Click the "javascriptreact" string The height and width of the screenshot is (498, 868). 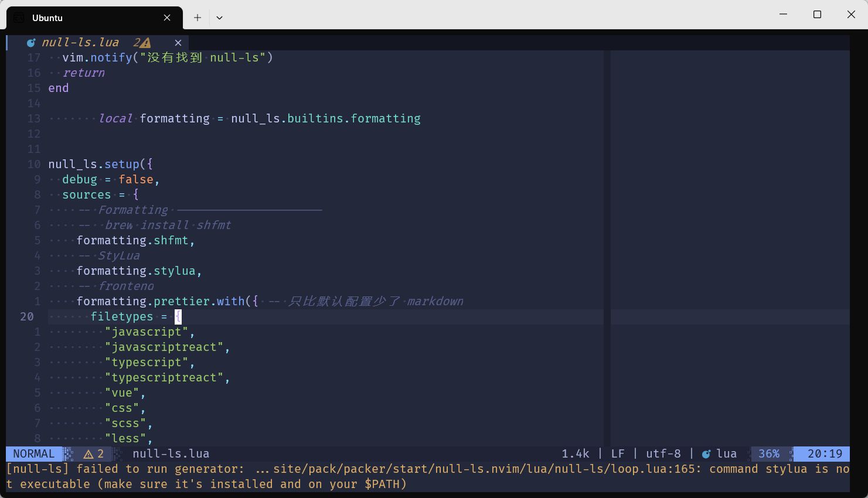[164, 347]
